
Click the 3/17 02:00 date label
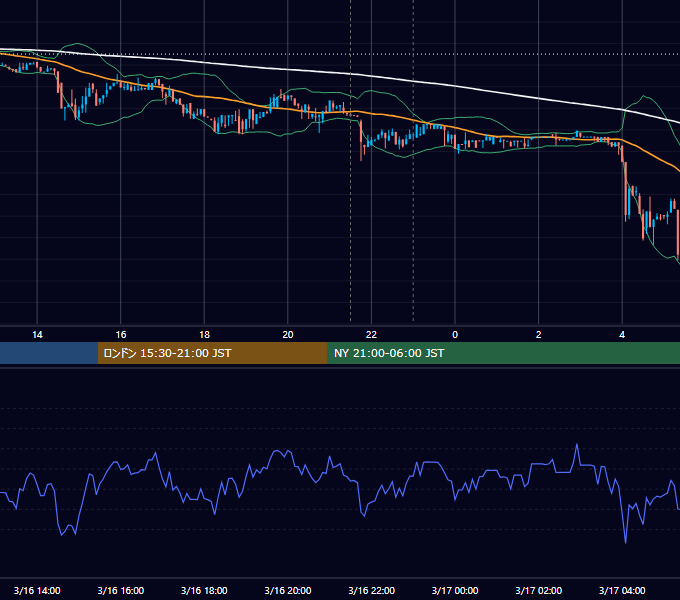[538, 590]
